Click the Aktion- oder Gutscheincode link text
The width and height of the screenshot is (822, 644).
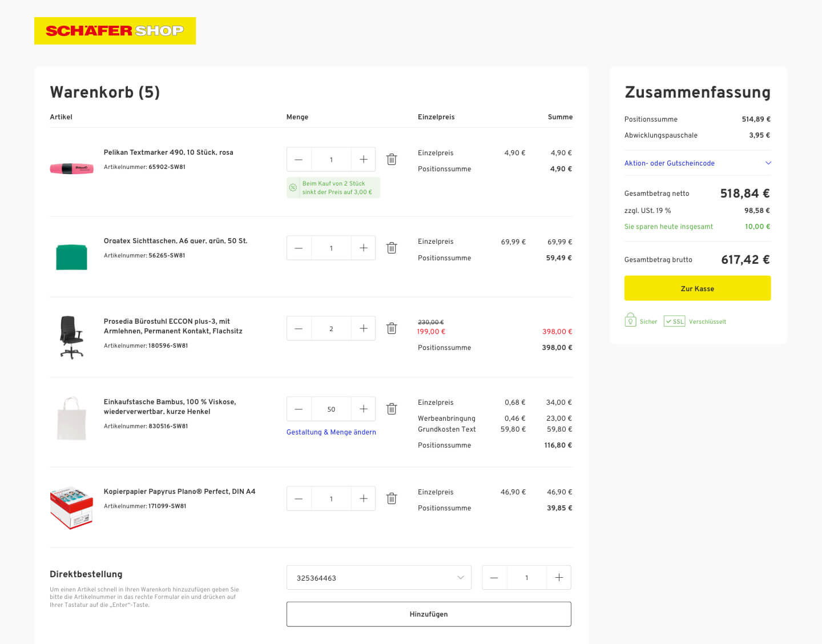[x=669, y=163]
